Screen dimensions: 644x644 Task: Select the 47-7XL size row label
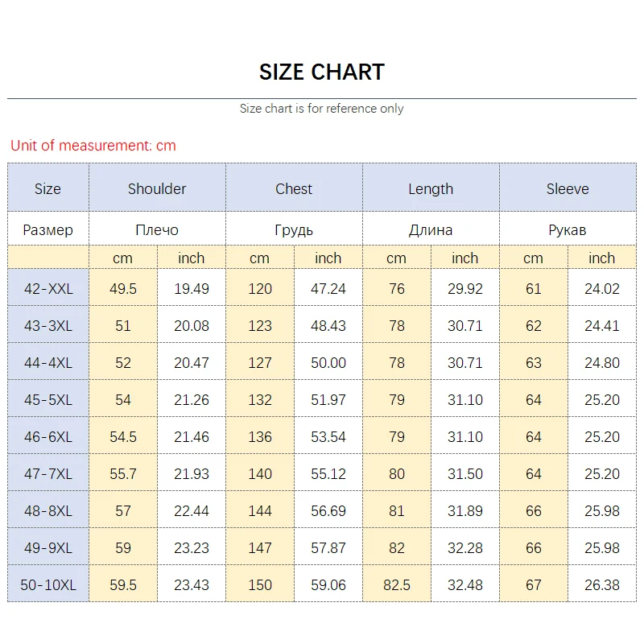[x=48, y=474]
